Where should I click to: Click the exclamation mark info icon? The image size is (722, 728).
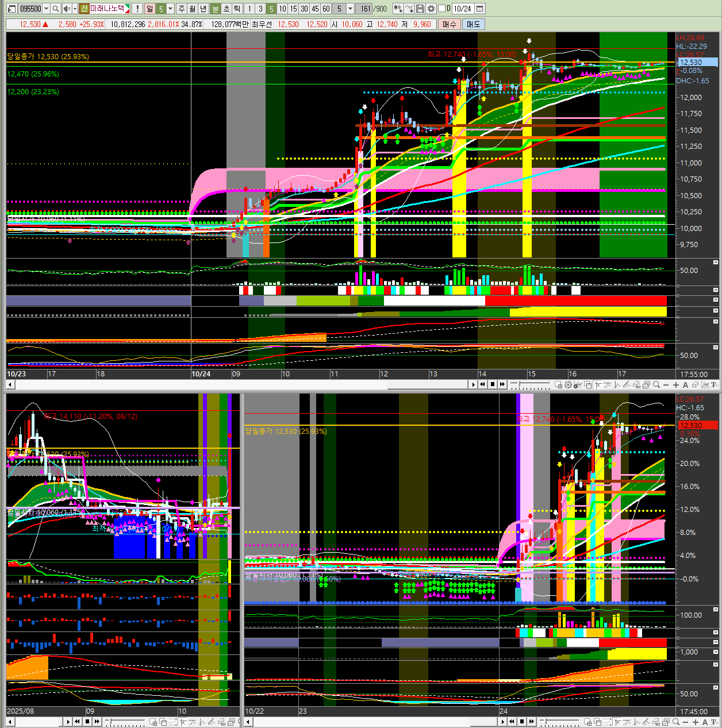click(x=137, y=9)
